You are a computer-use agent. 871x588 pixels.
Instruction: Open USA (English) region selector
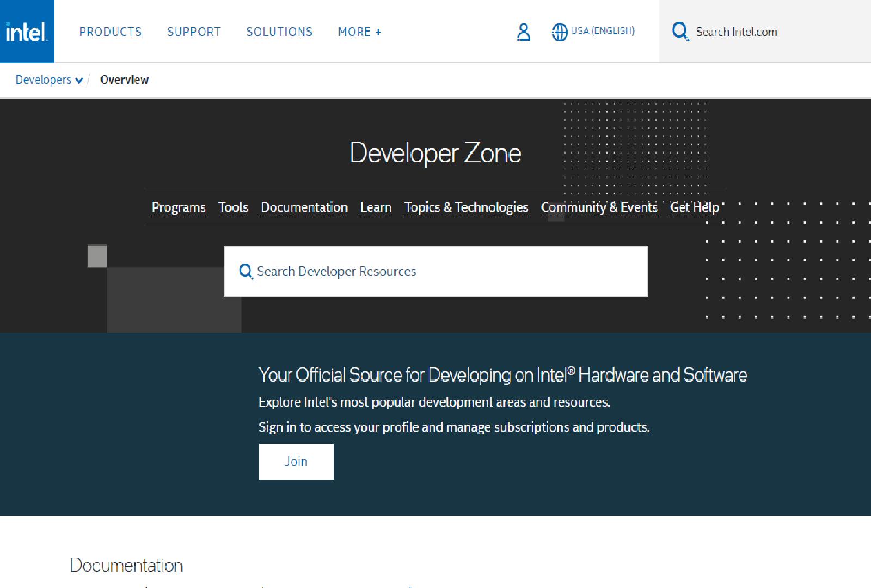(x=602, y=31)
